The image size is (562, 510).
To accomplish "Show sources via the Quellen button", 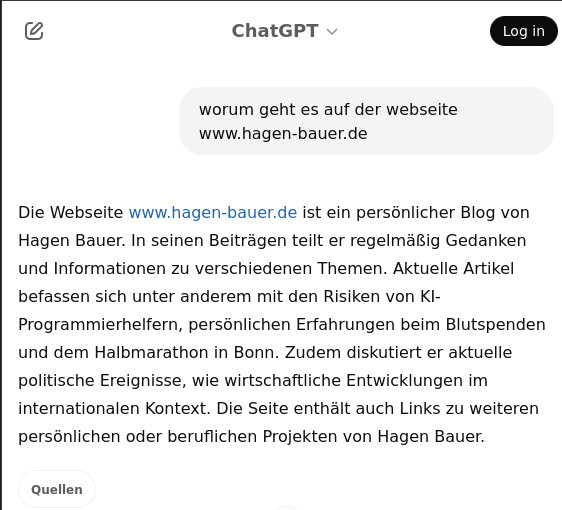I will (x=57, y=490).
